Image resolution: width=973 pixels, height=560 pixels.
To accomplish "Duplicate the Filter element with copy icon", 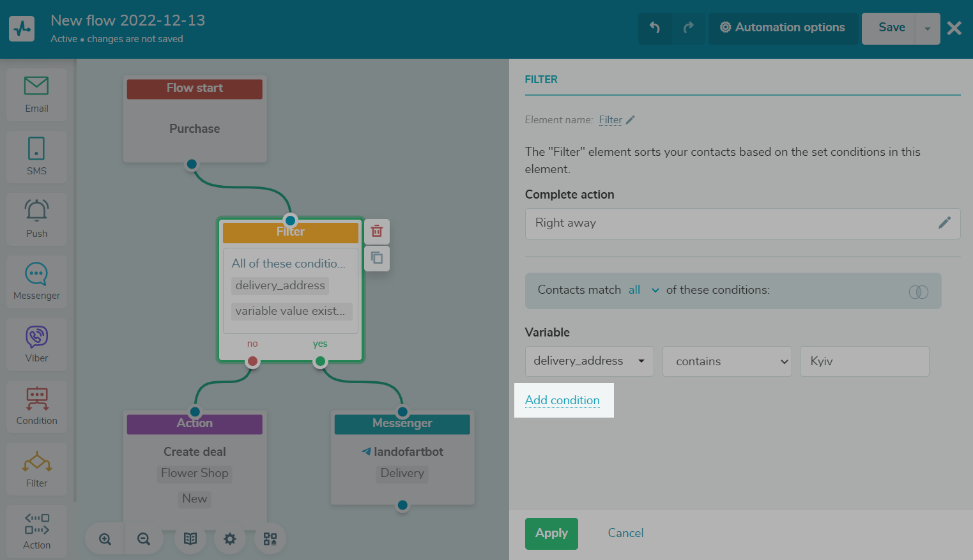I will [x=377, y=258].
